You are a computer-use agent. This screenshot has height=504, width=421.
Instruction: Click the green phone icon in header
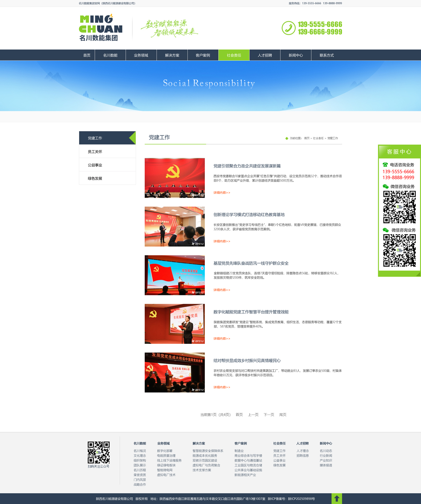(289, 28)
